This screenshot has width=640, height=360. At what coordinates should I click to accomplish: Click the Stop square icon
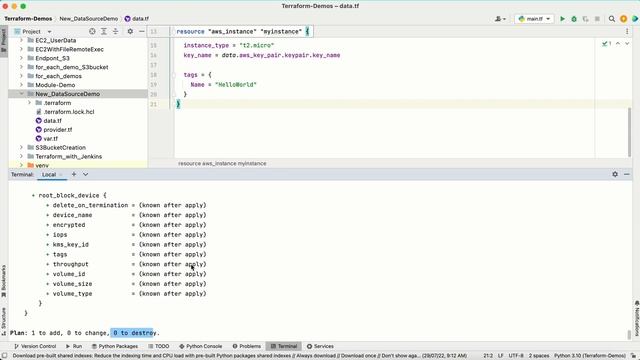coord(597,19)
